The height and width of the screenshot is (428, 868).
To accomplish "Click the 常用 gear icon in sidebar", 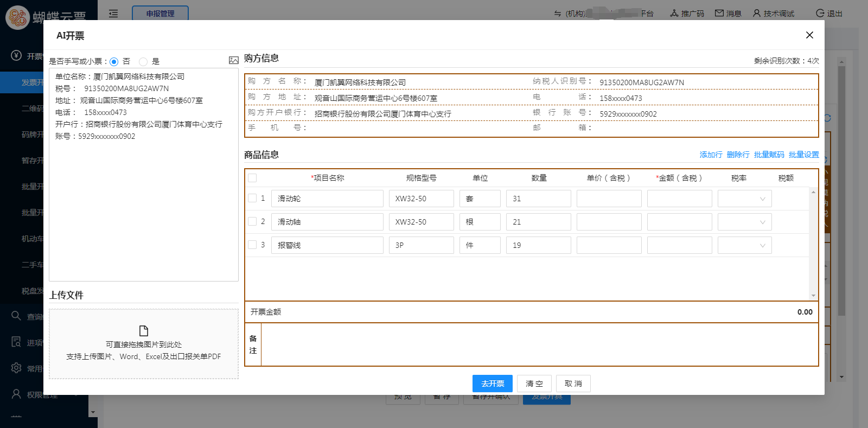I will [16, 368].
